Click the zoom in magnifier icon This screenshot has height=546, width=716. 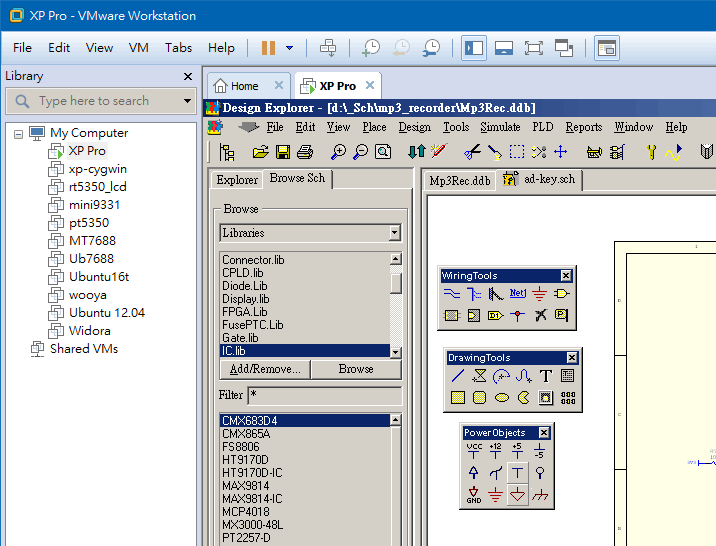click(339, 152)
